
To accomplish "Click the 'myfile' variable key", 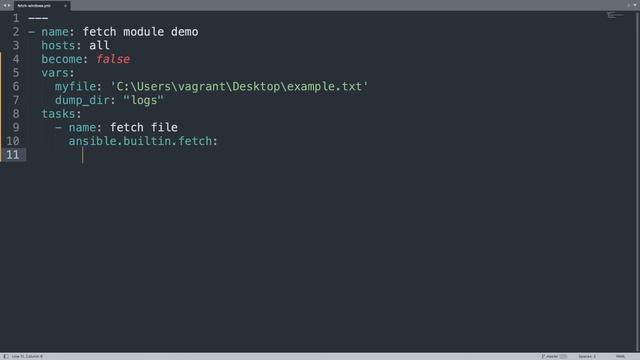I will tap(75, 87).
